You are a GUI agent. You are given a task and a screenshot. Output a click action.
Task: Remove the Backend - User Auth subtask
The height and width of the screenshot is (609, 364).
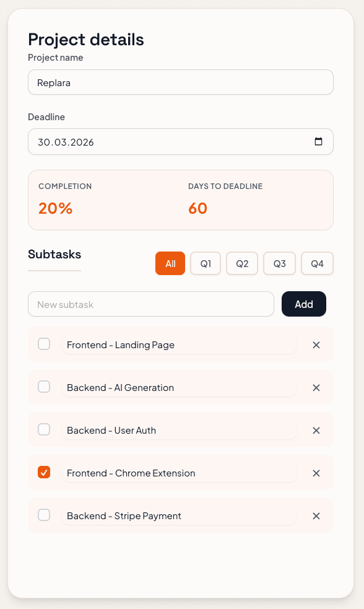316,430
